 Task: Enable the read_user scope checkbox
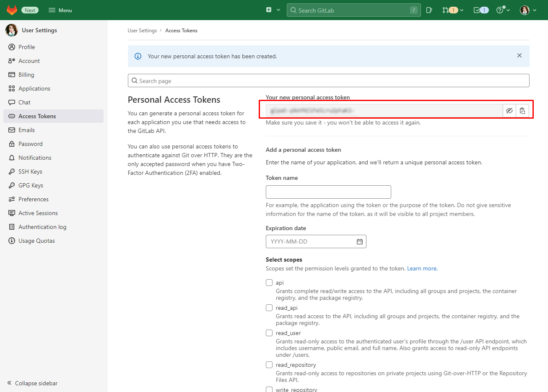[x=269, y=333]
